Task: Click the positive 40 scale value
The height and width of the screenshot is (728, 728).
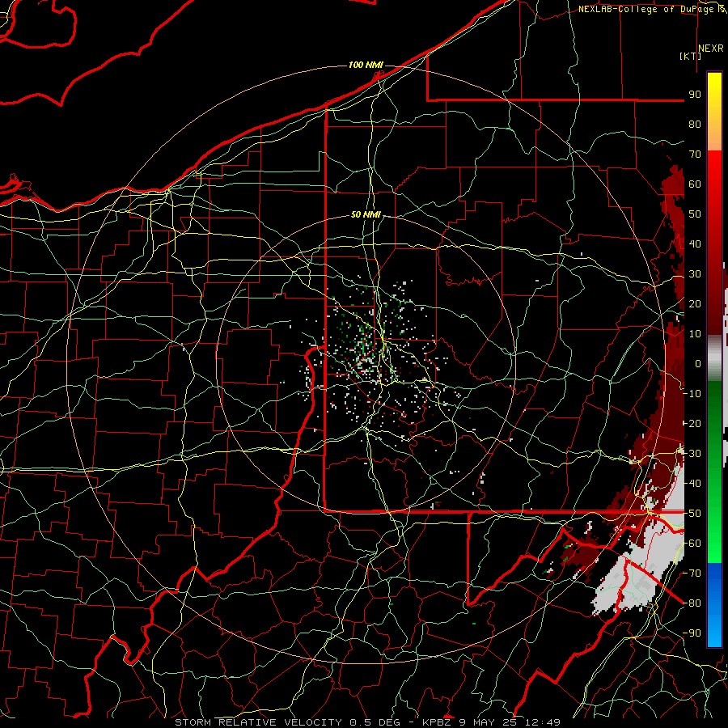Action: (x=695, y=243)
